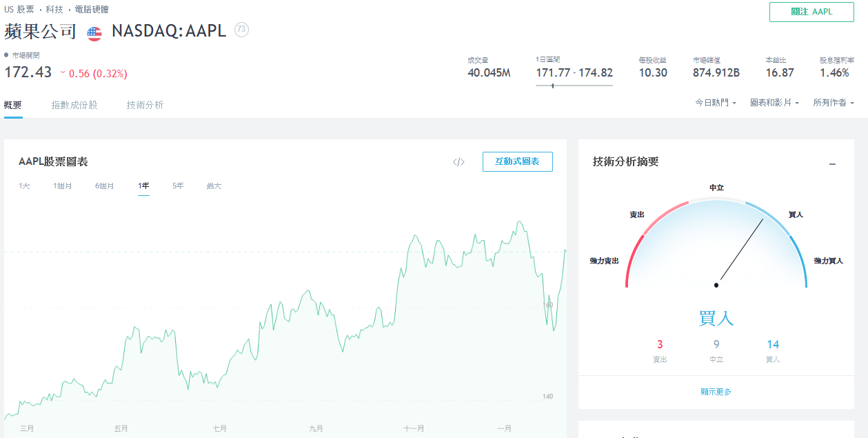Switch to the 指數成份股 tab
The width and height of the screenshot is (868, 438).
click(74, 105)
